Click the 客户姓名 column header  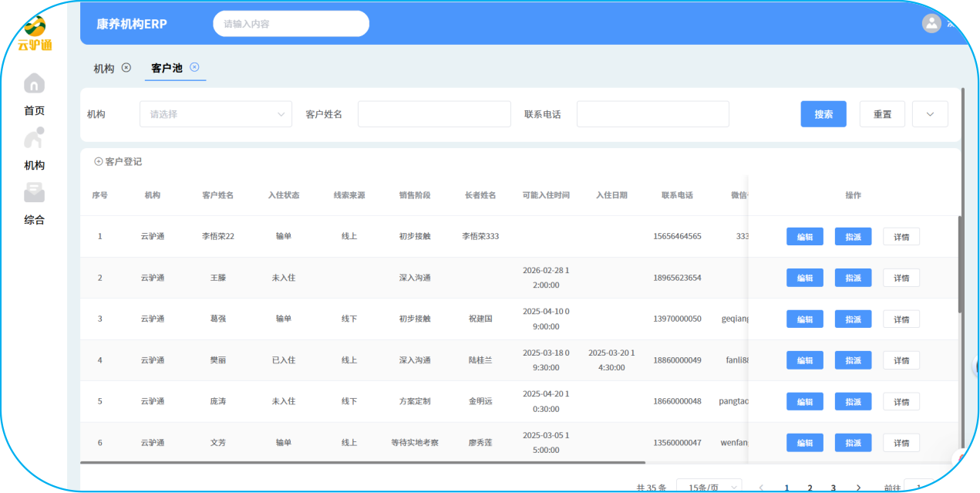(x=218, y=195)
